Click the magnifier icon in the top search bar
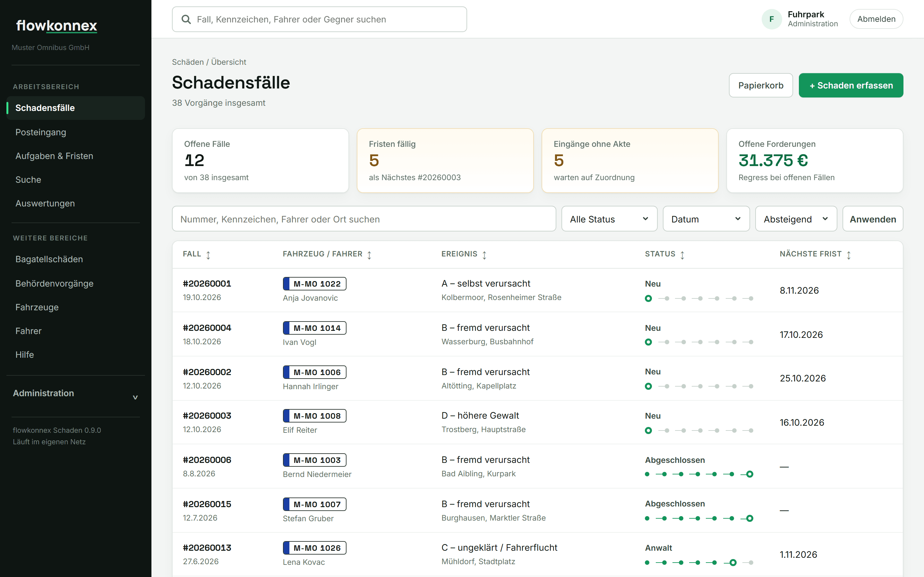This screenshot has height=577, width=924. coord(186,20)
